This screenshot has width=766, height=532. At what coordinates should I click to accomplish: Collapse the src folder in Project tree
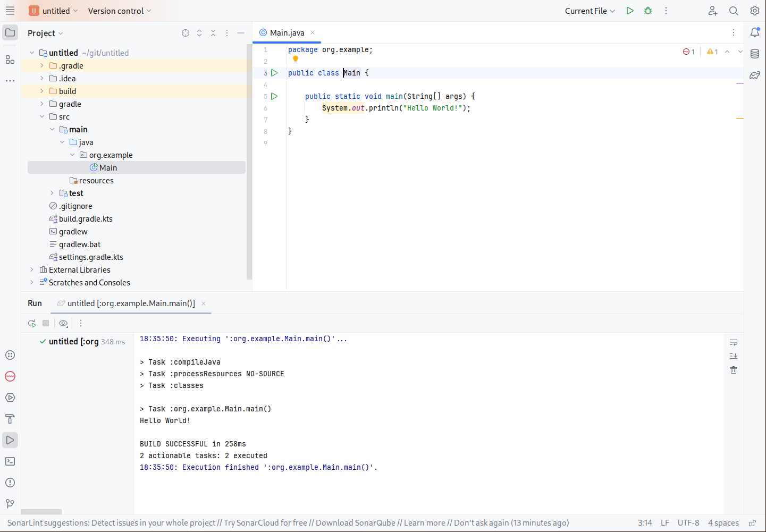(x=42, y=116)
